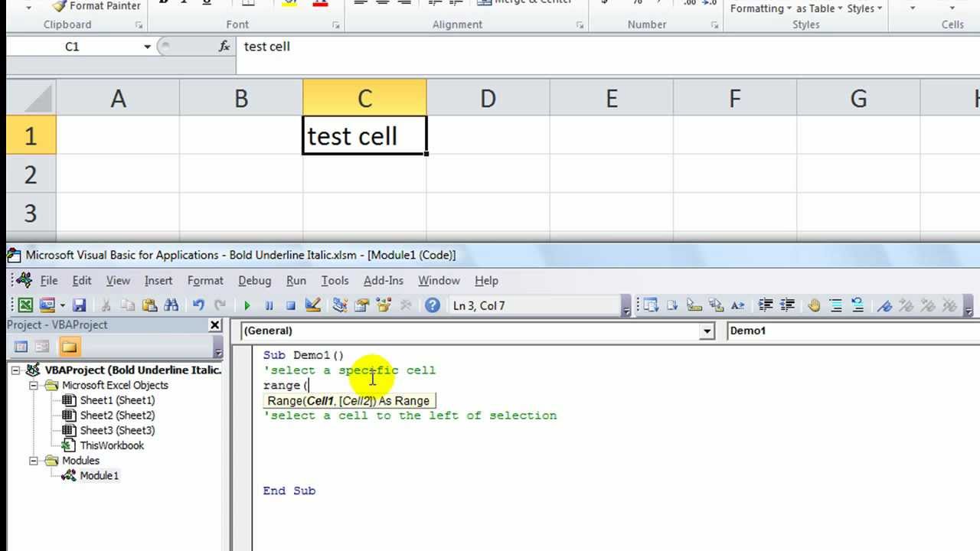
Task: Open the VBA Edit menu
Action: [x=82, y=281]
